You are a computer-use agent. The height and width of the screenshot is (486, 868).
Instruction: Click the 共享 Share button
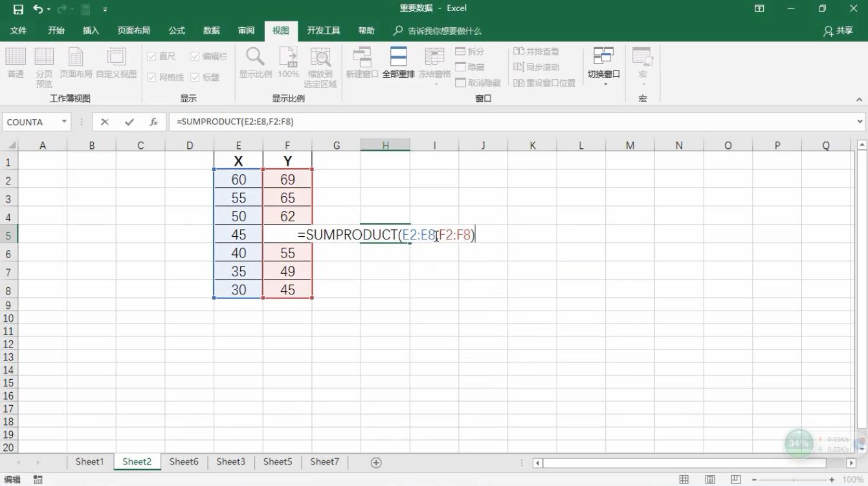tap(838, 30)
